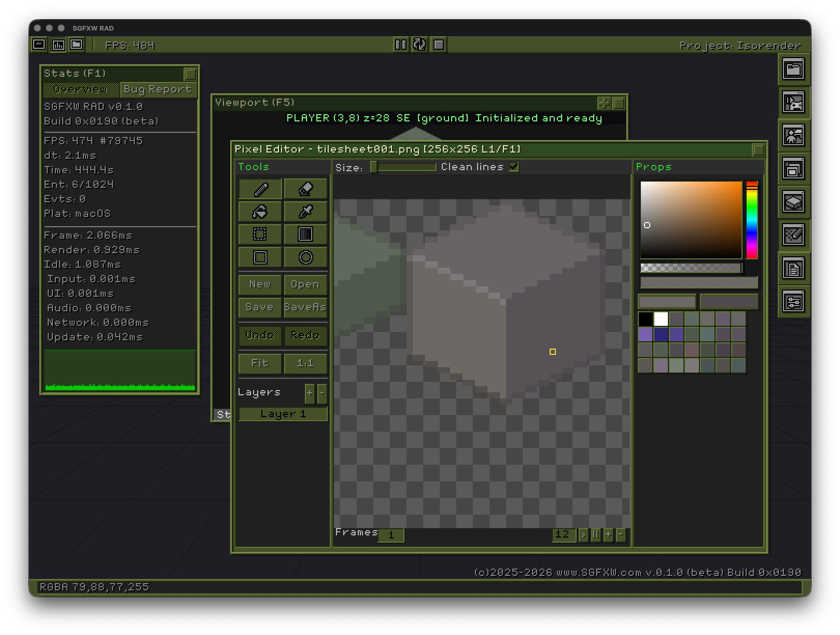Screen dimensions: 840x635
Task: Click the frame number 1 box
Action: (x=391, y=535)
